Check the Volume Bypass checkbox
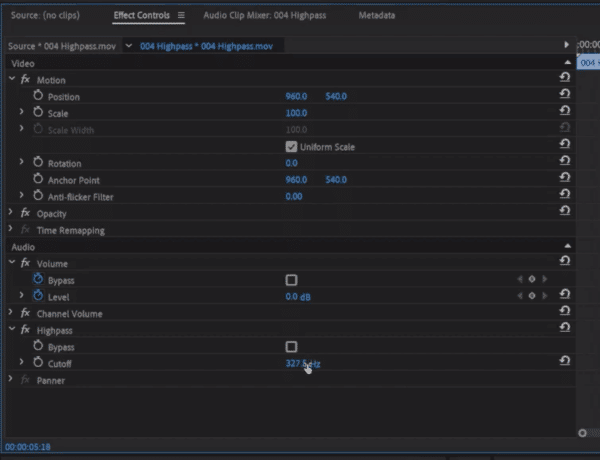600x460 pixels. click(x=291, y=280)
